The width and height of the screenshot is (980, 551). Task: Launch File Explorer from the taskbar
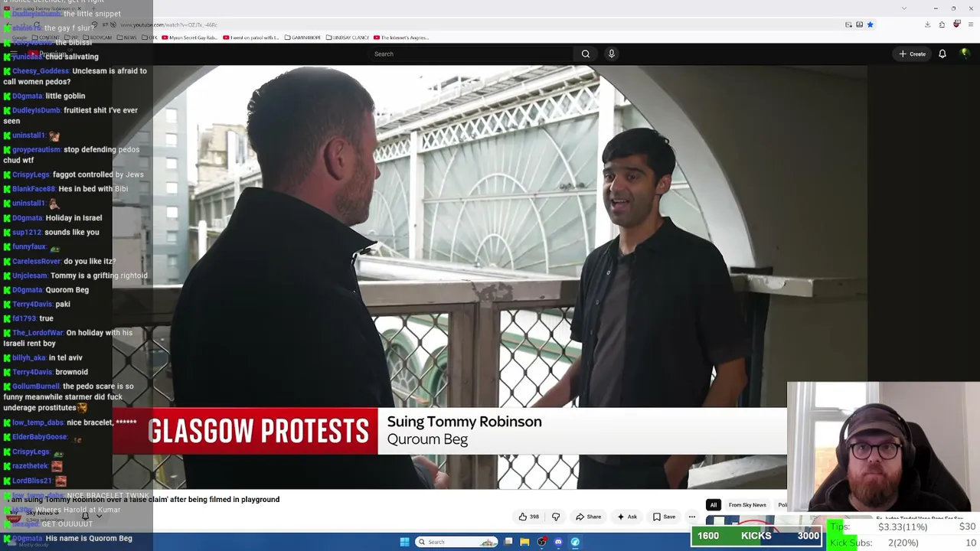(524, 542)
